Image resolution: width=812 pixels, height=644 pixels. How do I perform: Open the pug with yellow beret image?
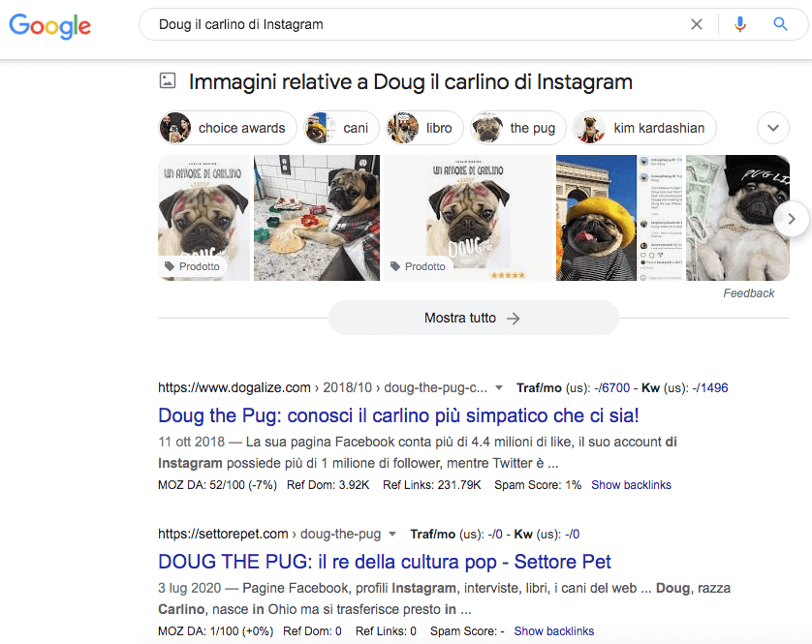pos(595,218)
